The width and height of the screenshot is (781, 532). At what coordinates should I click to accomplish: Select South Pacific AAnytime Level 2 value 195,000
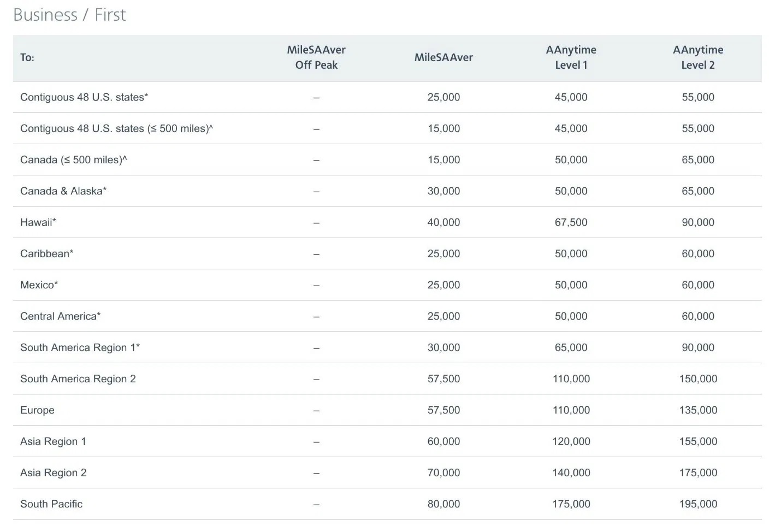pyautogui.click(x=698, y=504)
